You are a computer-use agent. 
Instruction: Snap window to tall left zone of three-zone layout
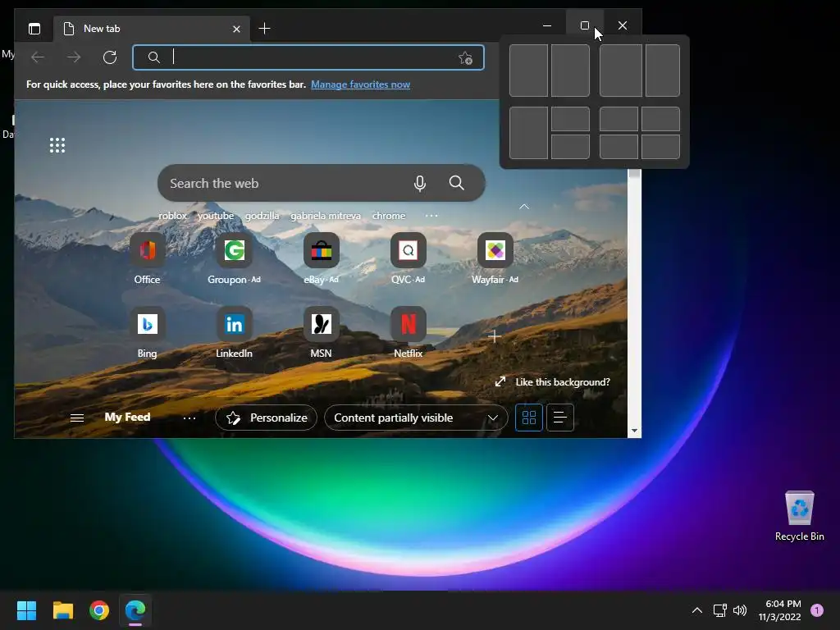click(x=528, y=133)
